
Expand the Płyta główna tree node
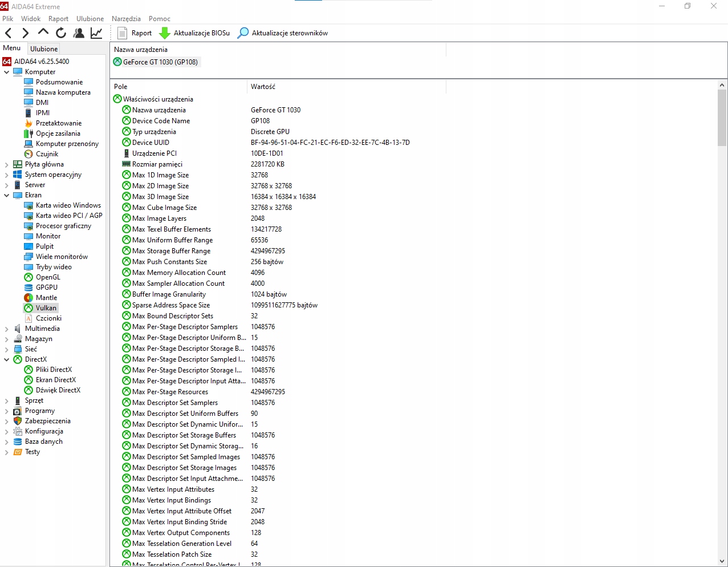click(6, 164)
